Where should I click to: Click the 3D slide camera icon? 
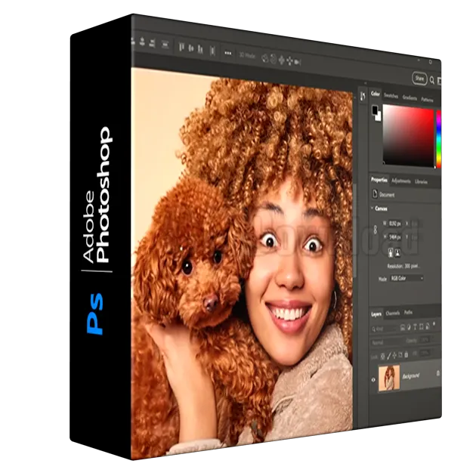coord(289,62)
